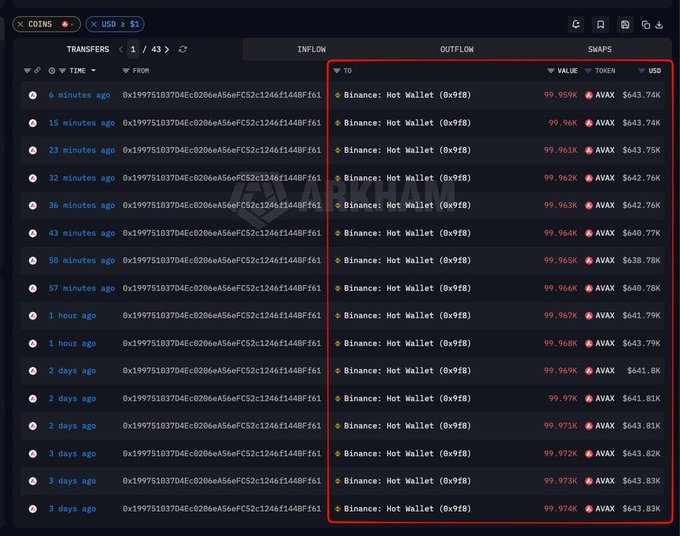Click Avalanche chain icon in 99.974K row
680x536 pixels.
(33, 509)
